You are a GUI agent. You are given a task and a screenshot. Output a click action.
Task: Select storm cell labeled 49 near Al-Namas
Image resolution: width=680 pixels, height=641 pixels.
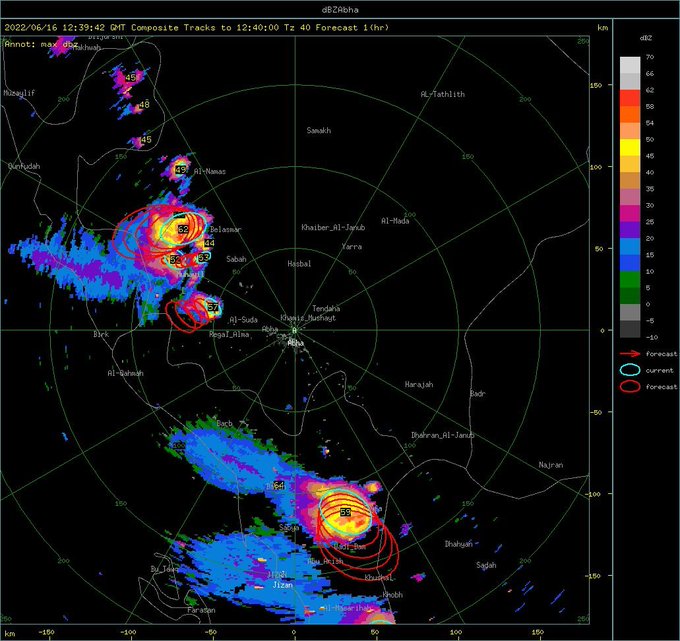181,170
